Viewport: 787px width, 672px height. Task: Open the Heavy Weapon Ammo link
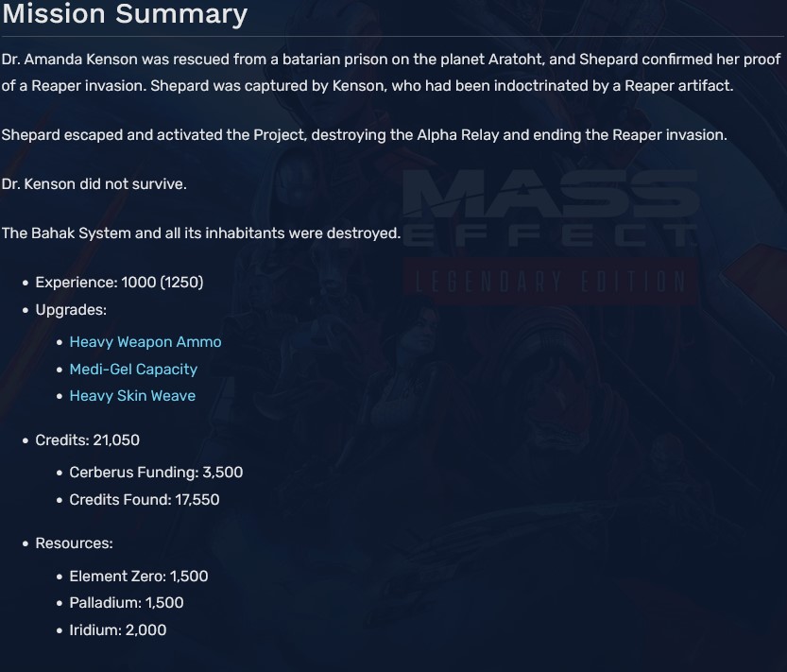(145, 342)
